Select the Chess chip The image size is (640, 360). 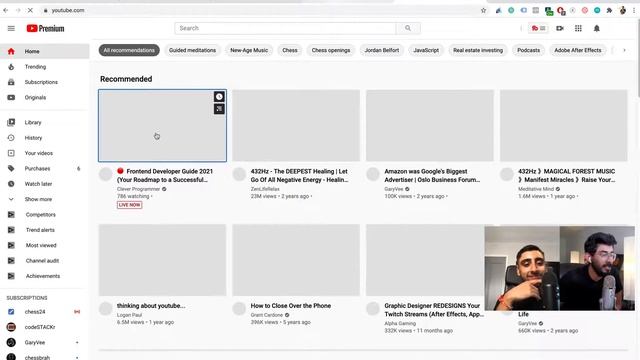click(x=290, y=50)
